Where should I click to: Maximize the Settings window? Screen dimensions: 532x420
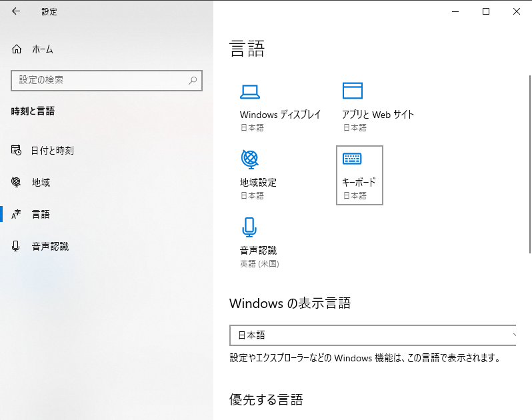pyautogui.click(x=486, y=11)
